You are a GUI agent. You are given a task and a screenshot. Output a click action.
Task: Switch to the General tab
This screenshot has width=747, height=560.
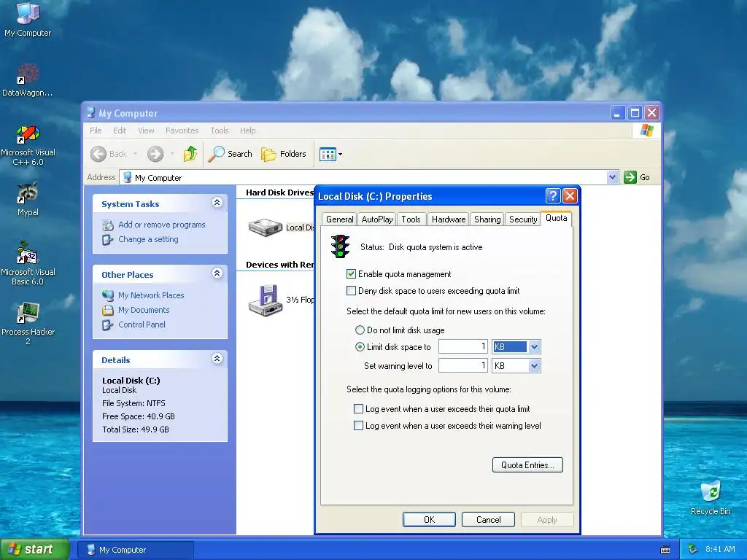click(x=339, y=219)
